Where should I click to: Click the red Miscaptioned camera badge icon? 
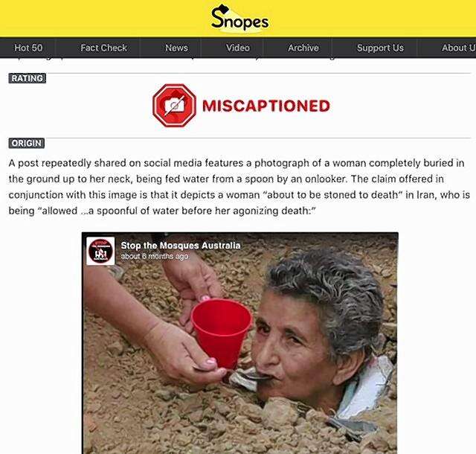click(x=174, y=106)
